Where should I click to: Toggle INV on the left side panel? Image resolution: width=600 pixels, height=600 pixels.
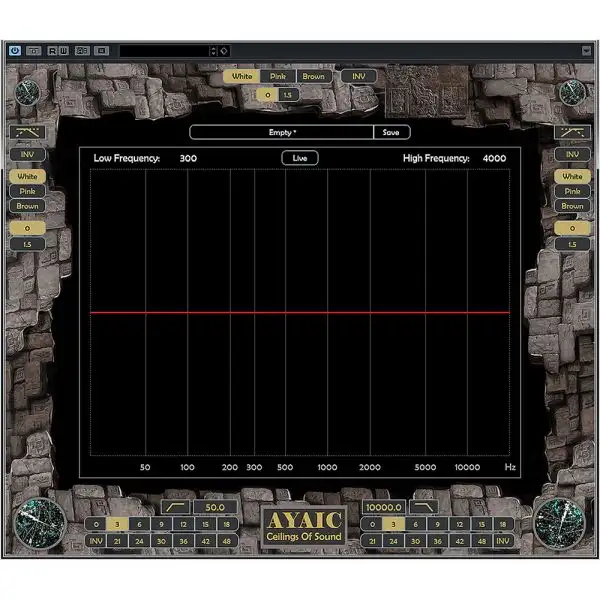coord(28,155)
